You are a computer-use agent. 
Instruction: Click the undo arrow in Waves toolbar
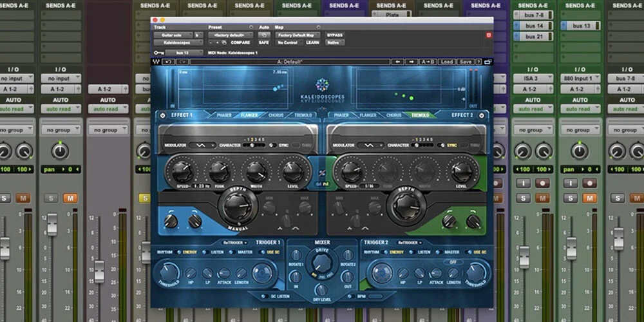[168, 62]
